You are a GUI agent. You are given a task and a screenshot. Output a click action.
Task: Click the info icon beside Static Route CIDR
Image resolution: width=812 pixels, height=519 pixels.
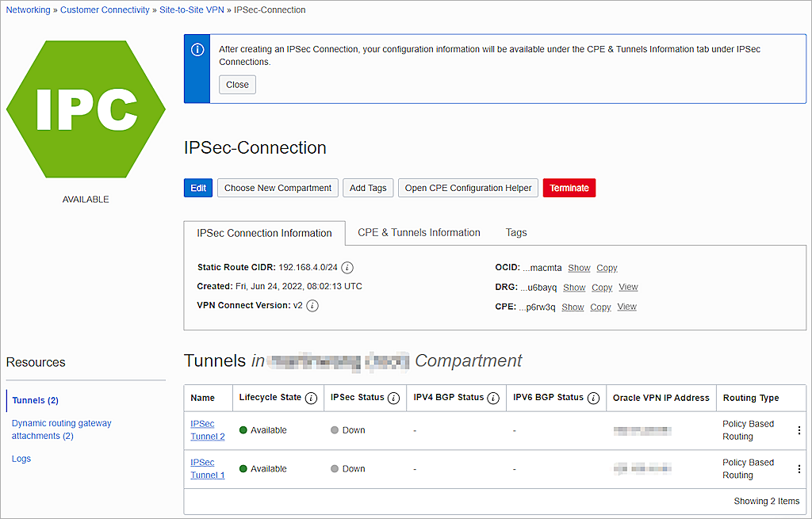(x=347, y=268)
